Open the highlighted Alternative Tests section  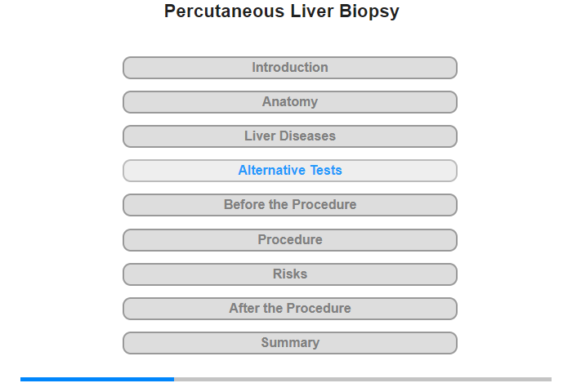pos(290,171)
